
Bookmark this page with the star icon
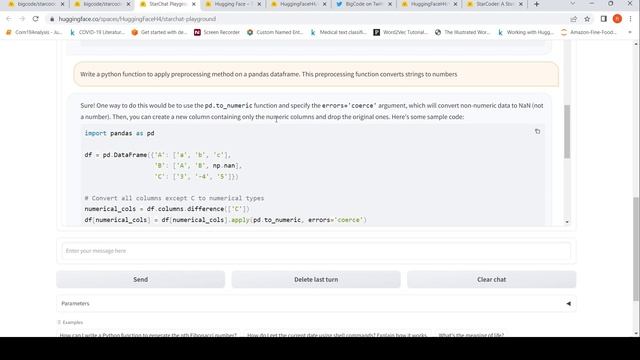587,19
